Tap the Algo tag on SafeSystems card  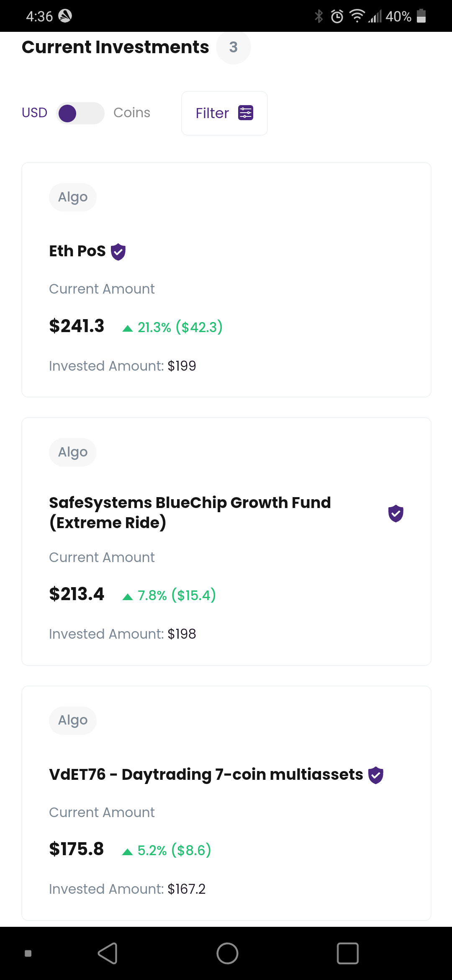click(x=73, y=452)
